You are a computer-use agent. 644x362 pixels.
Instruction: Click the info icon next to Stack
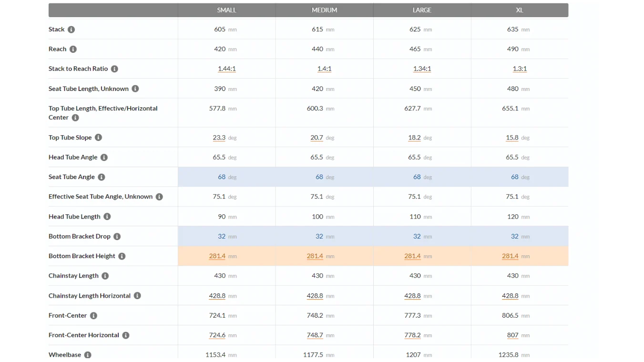pos(71,30)
